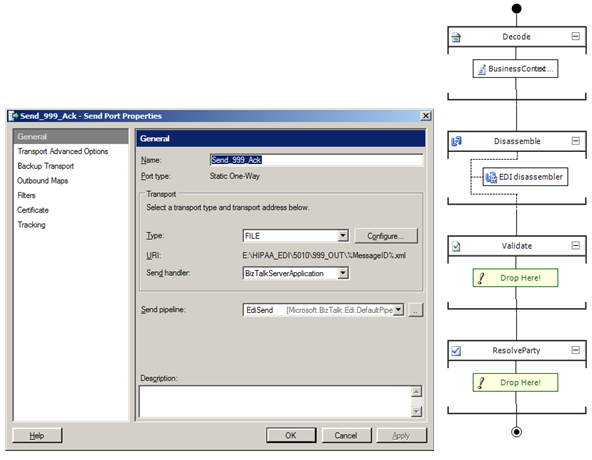Click inside the Description text box

pos(275,401)
